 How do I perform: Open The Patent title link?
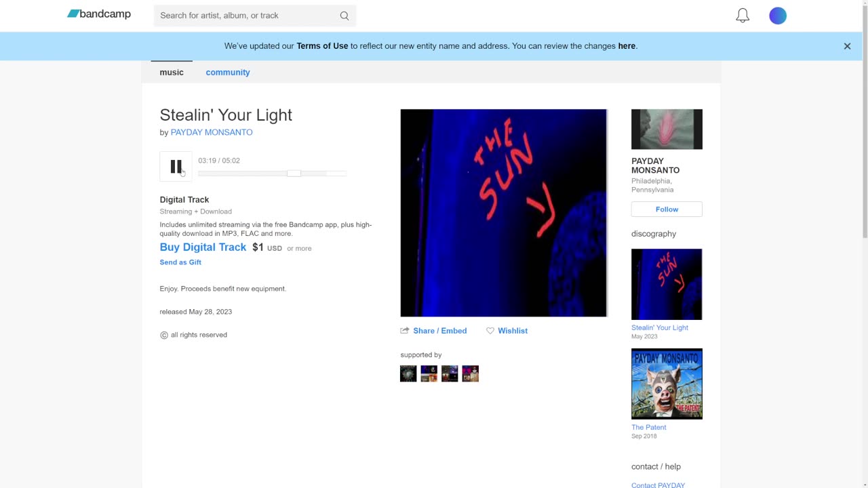(x=649, y=427)
